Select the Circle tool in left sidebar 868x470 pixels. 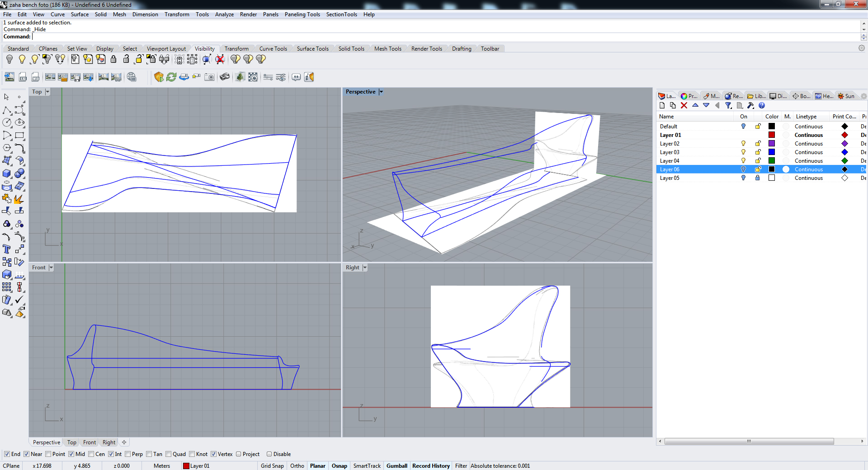7,122
